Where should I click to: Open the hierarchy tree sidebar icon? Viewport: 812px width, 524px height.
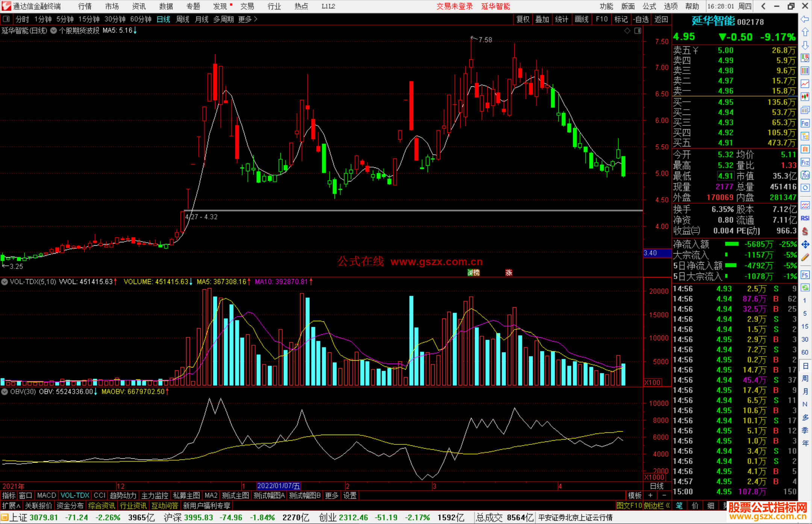click(x=805, y=136)
